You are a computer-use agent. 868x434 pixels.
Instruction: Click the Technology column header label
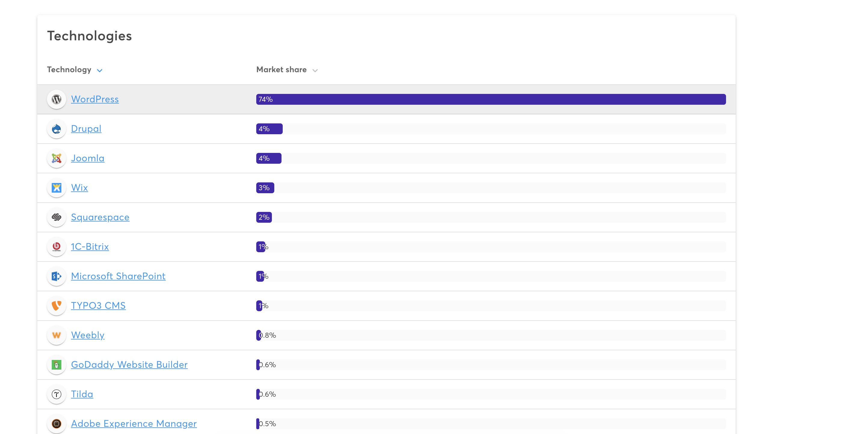[69, 70]
